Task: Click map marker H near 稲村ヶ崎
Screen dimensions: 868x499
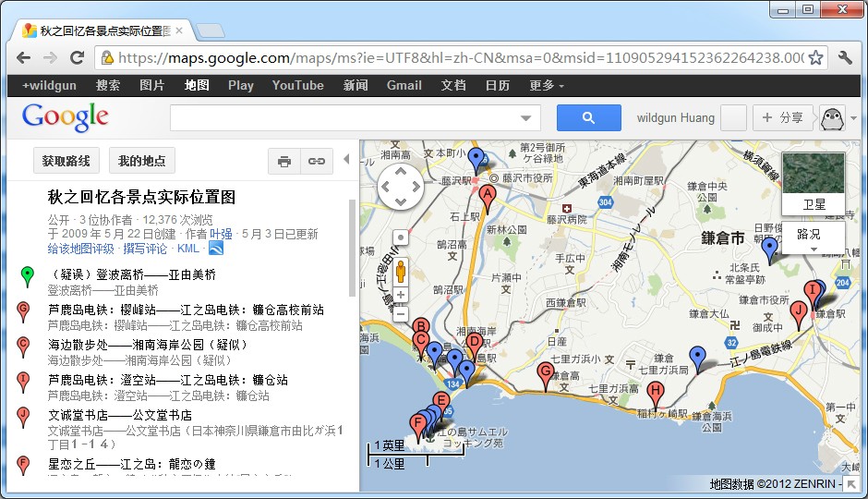Action: 656,394
